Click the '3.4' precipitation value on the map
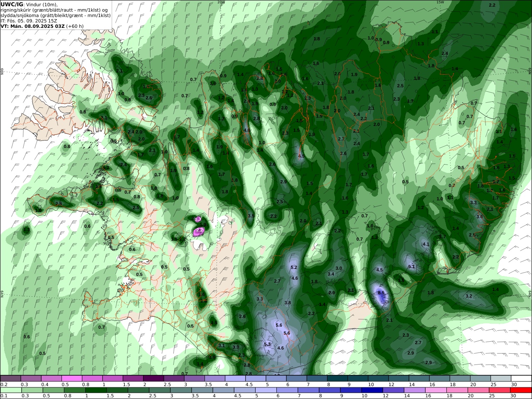 [x=331, y=274]
